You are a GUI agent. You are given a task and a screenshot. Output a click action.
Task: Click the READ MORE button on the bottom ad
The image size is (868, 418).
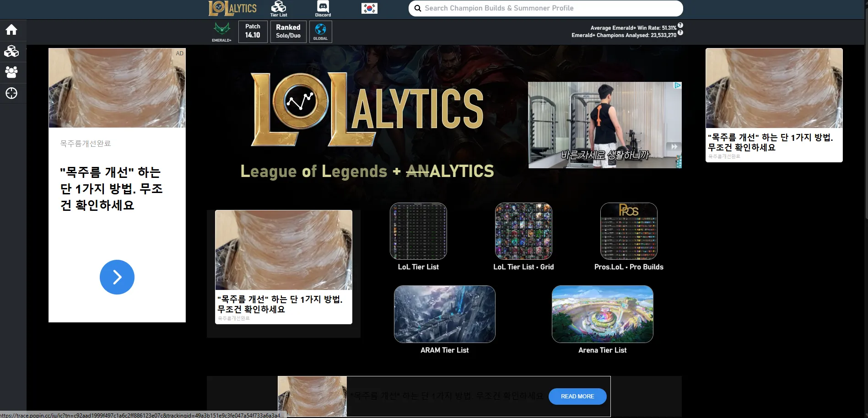577,397
